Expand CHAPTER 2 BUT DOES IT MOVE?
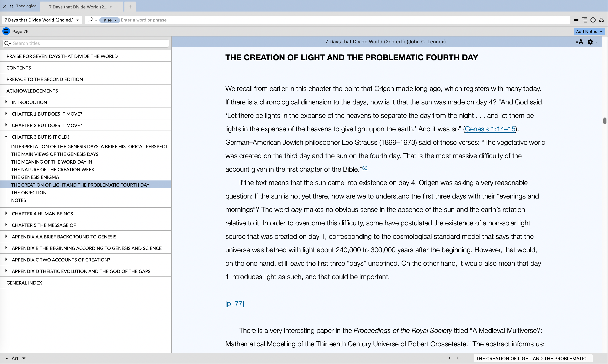 click(6, 125)
